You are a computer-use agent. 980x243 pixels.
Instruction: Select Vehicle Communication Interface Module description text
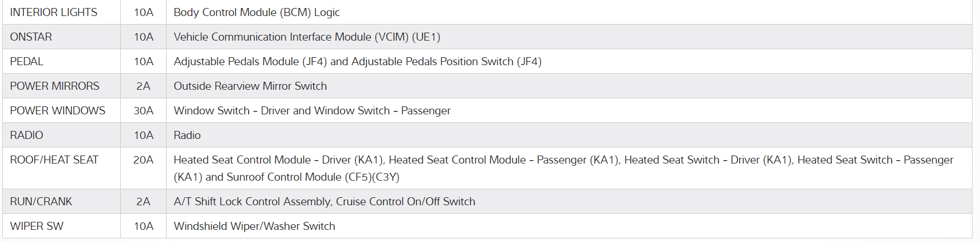(307, 37)
